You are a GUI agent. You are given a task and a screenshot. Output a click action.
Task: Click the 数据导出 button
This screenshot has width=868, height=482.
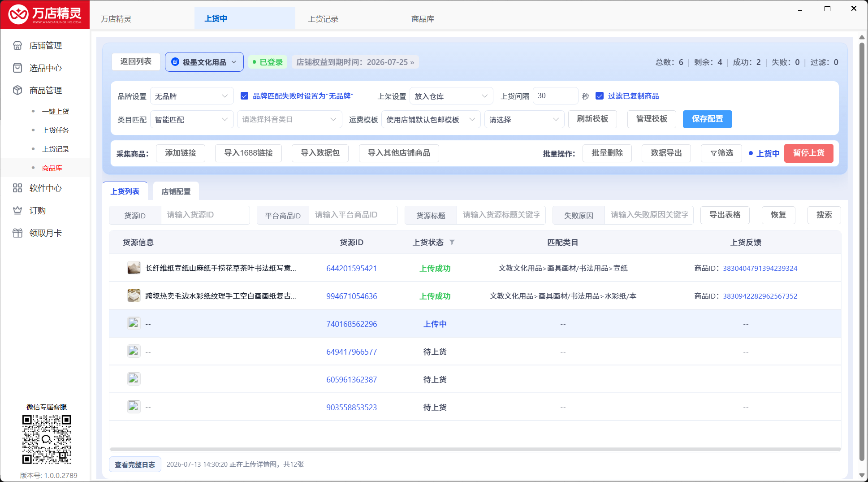tap(666, 153)
